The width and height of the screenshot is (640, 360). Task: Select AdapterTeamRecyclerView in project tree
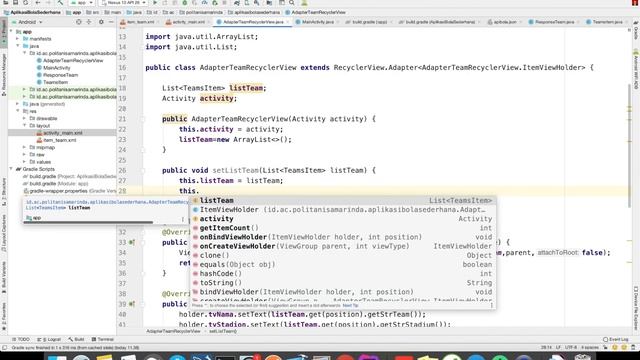click(x=73, y=60)
